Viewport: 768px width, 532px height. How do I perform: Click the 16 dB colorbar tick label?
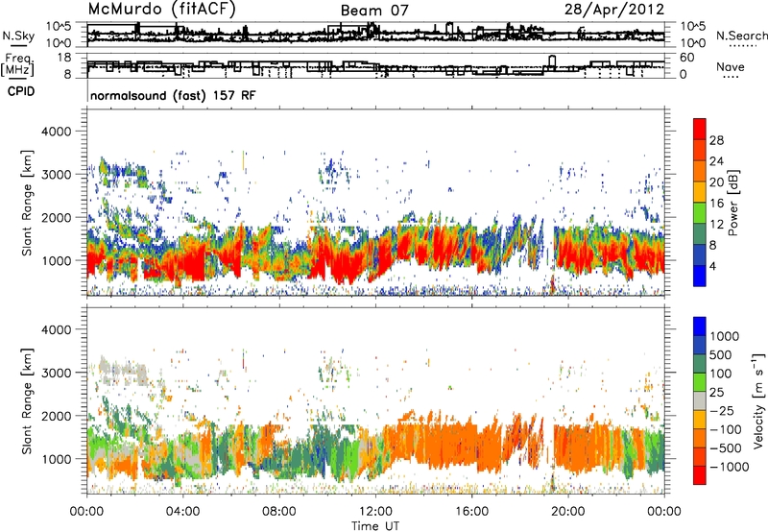716,204
